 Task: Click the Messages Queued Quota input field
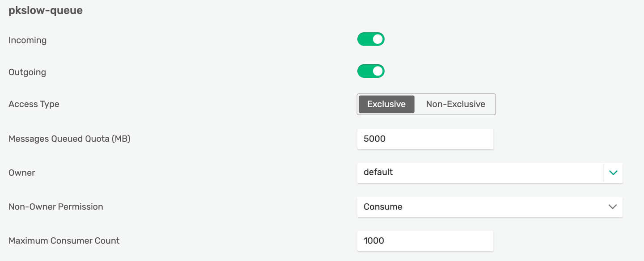[x=425, y=139]
